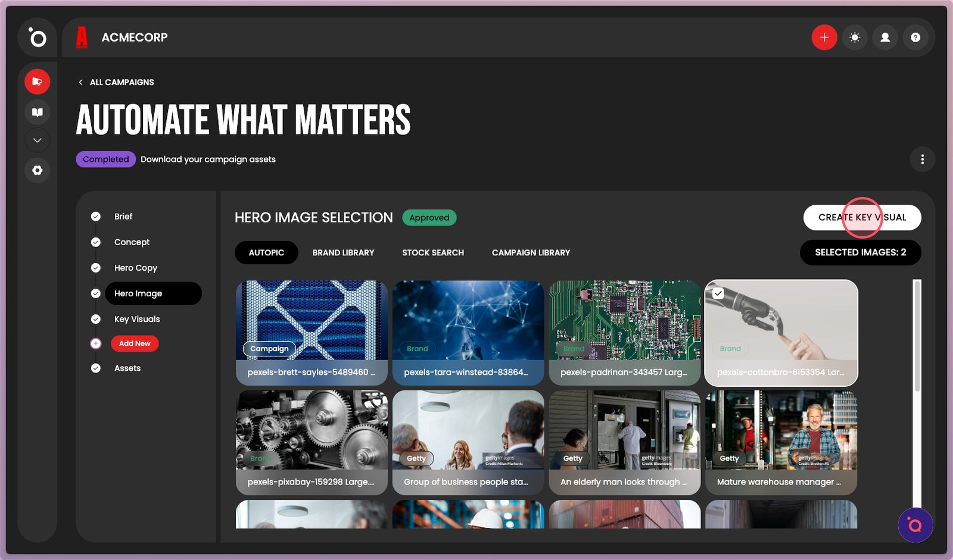Click the check icon next to Hero Image

tap(96, 293)
